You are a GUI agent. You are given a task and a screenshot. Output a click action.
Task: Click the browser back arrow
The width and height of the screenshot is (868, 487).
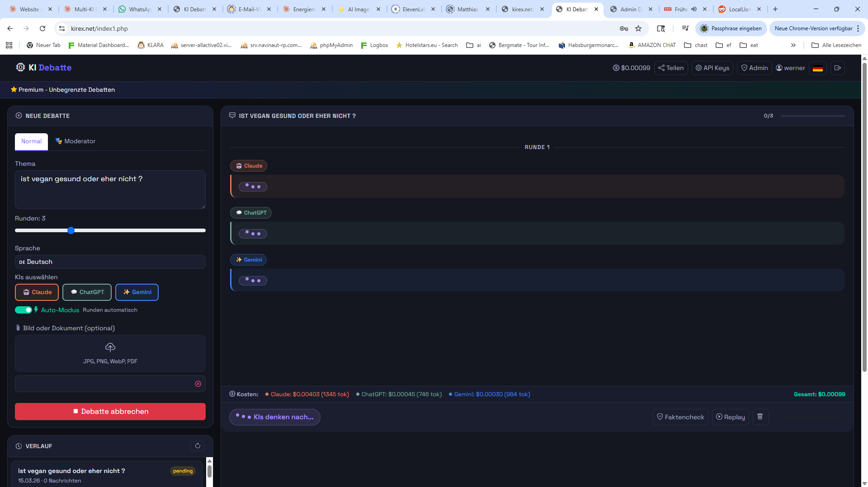click(x=10, y=28)
